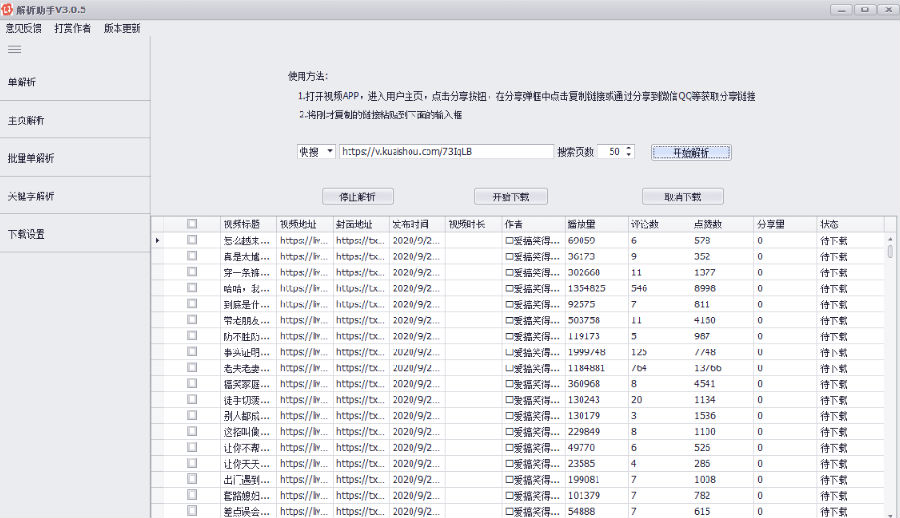Open the 快搜 platform dropdown
The image size is (900, 518).
pyautogui.click(x=315, y=152)
